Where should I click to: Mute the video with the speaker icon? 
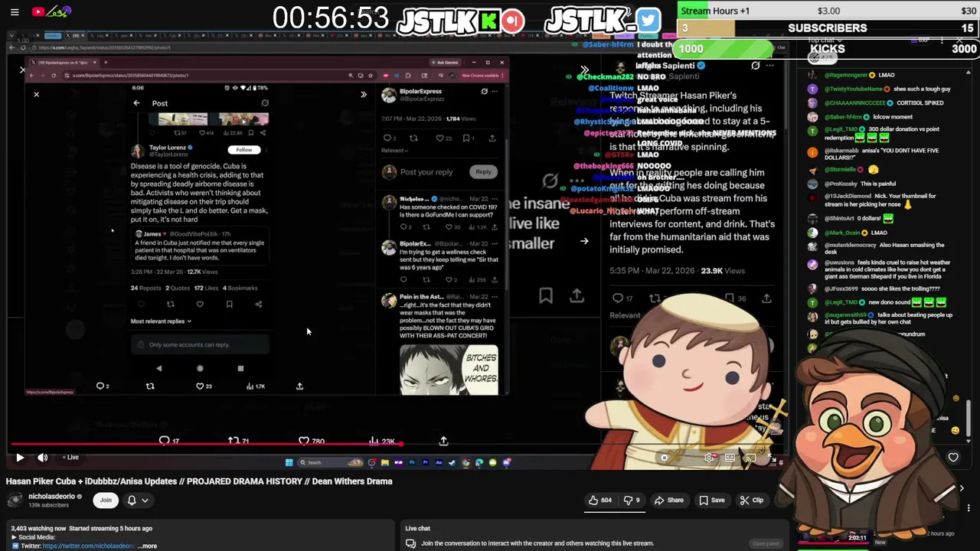pos(43,457)
